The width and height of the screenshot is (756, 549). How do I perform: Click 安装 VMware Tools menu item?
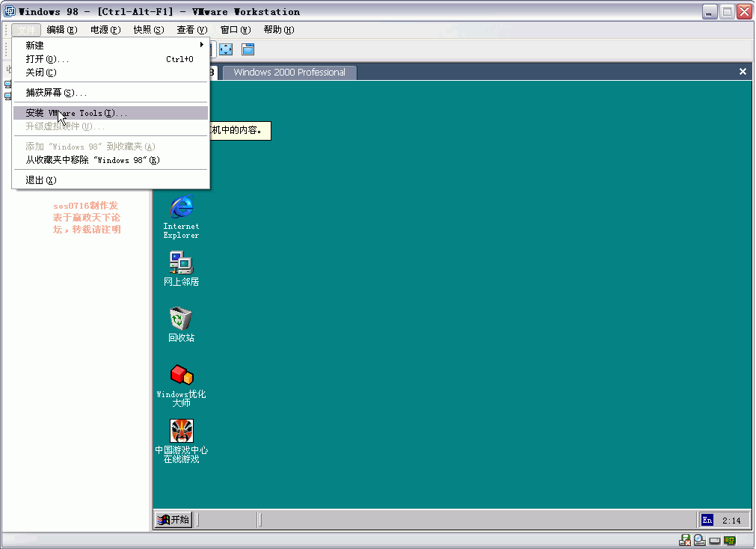[111, 113]
